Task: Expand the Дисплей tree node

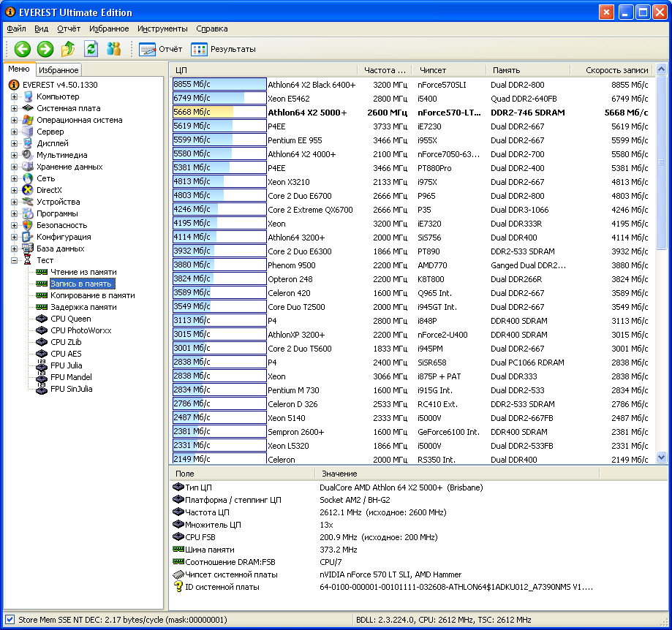Action: pyautogui.click(x=14, y=143)
